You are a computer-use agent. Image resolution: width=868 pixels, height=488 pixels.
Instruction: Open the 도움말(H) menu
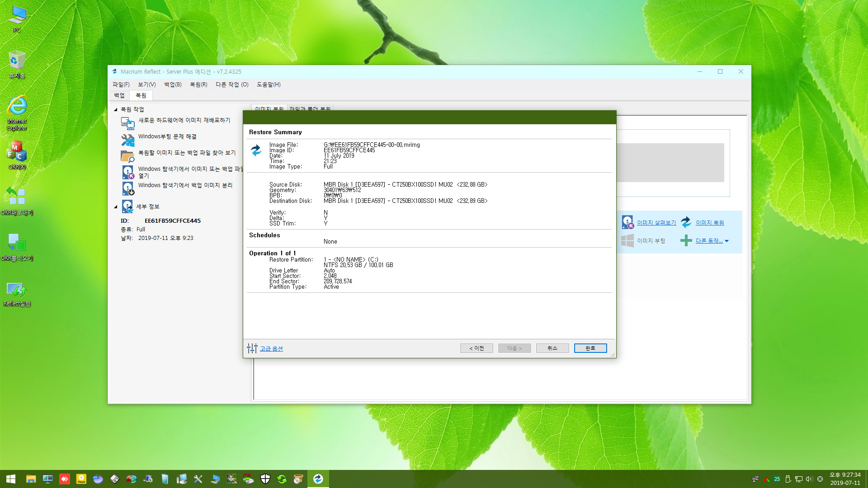click(x=269, y=84)
